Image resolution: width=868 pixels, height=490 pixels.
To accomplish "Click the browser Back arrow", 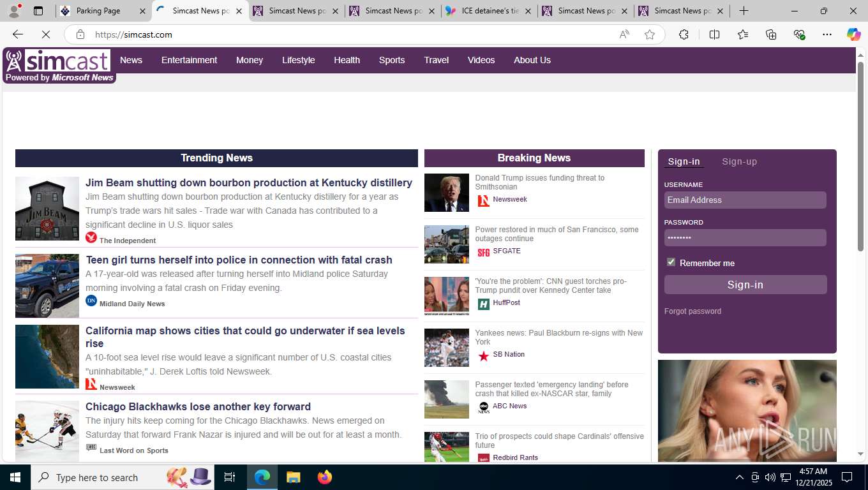I will pos(18,34).
